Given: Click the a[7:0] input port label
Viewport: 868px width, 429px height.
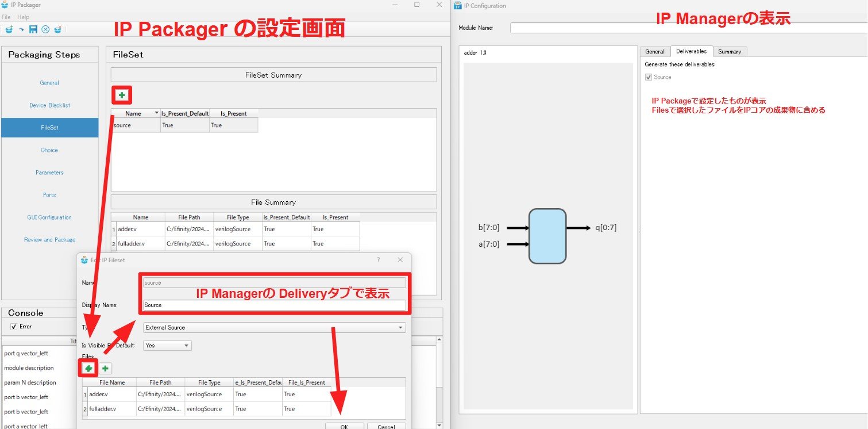Looking at the screenshot, I should (488, 244).
